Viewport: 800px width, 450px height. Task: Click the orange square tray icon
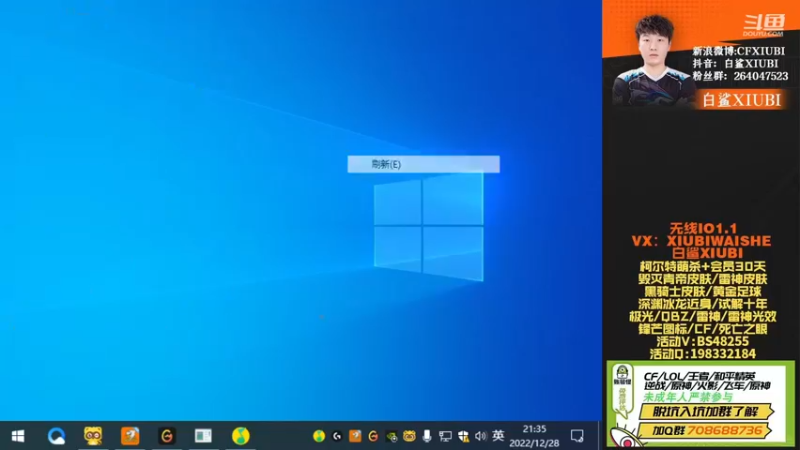[355, 436]
